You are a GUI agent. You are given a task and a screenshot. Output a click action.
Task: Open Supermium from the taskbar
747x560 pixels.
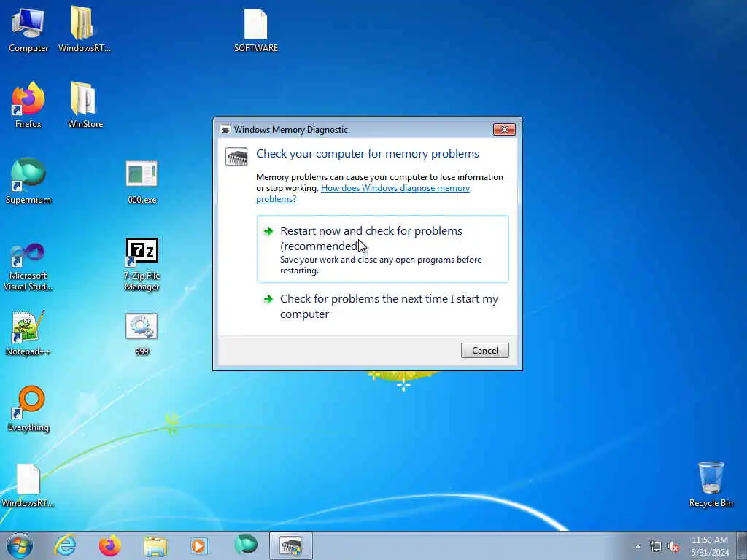(x=246, y=545)
